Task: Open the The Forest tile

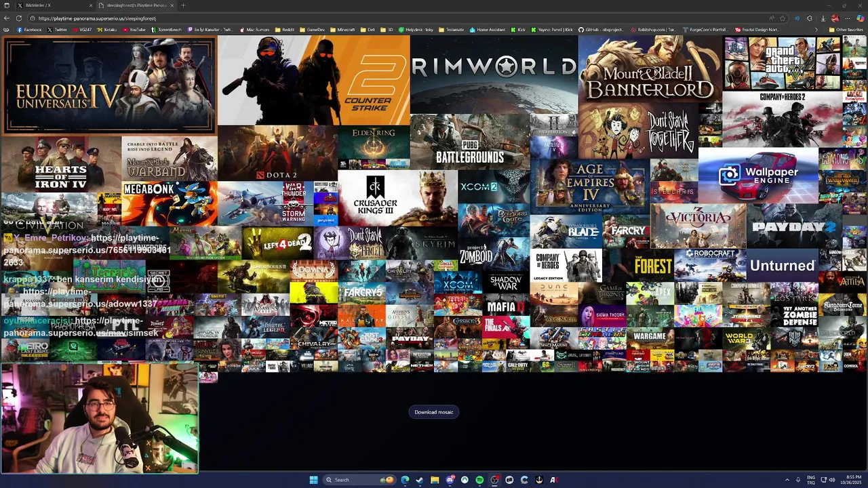Action: 638,266
